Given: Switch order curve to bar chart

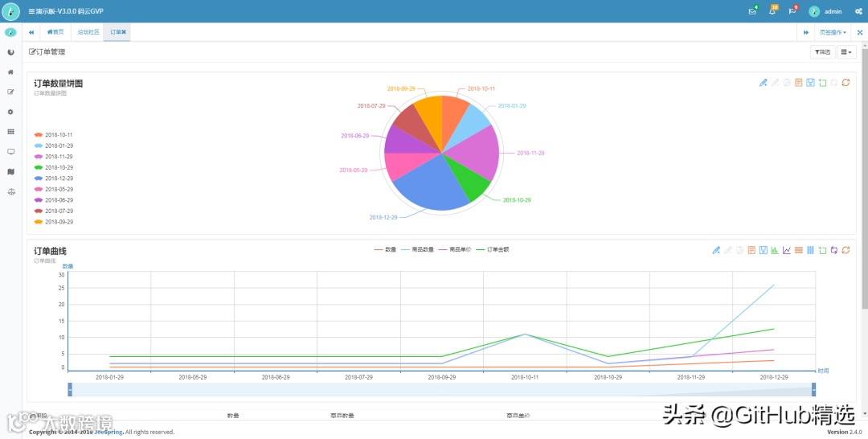Looking at the screenshot, I should 775,250.
